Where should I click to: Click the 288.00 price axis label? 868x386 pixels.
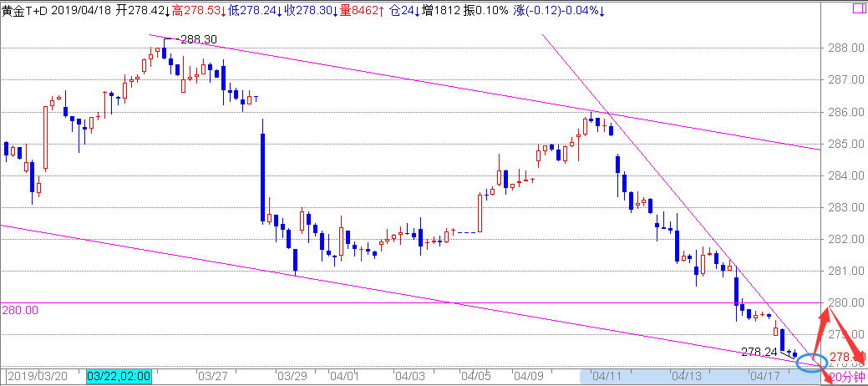pyautogui.click(x=845, y=48)
